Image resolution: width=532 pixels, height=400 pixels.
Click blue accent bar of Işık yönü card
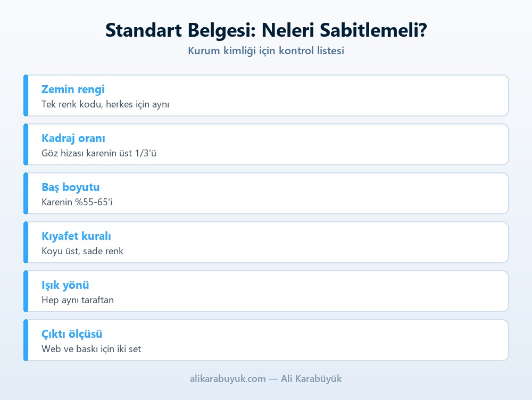tap(26, 291)
